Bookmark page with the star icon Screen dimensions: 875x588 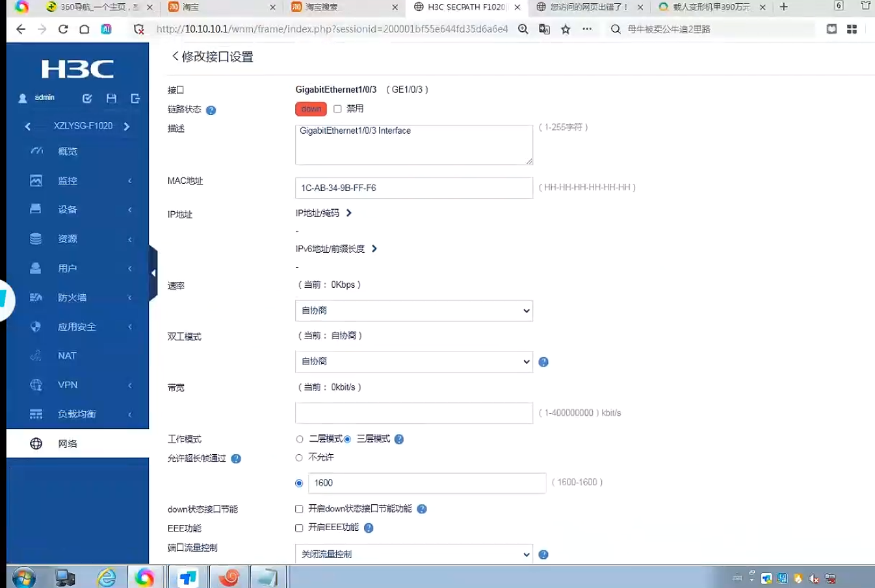pyautogui.click(x=566, y=29)
